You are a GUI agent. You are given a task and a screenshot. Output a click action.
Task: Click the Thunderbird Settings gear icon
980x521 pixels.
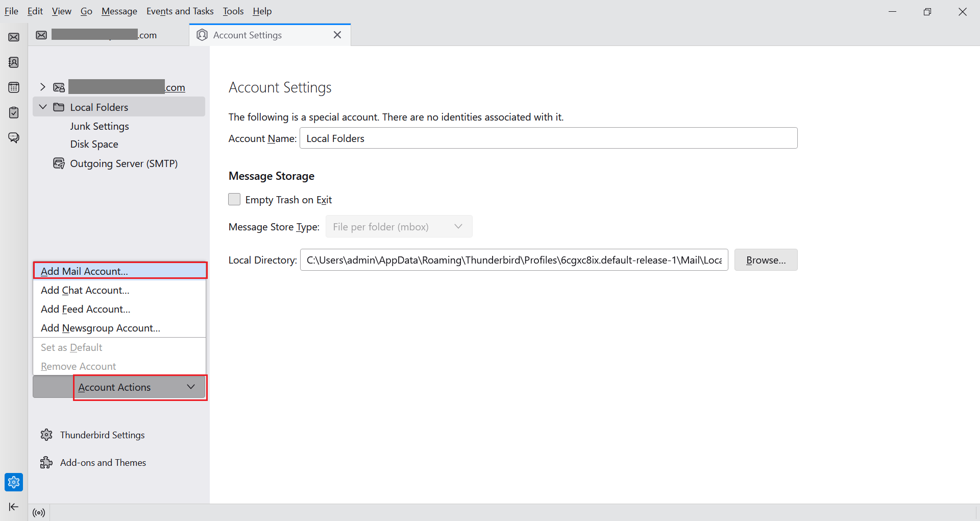(x=46, y=435)
